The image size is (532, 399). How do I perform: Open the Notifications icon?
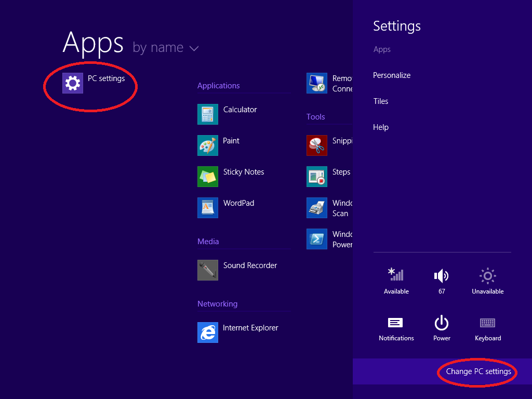point(395,323)
